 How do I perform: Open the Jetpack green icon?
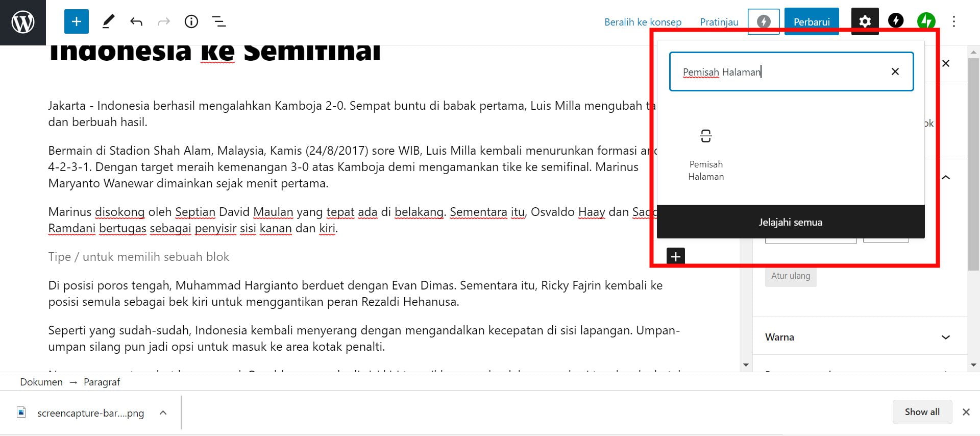pyautogui.click(x=926, y=21)
